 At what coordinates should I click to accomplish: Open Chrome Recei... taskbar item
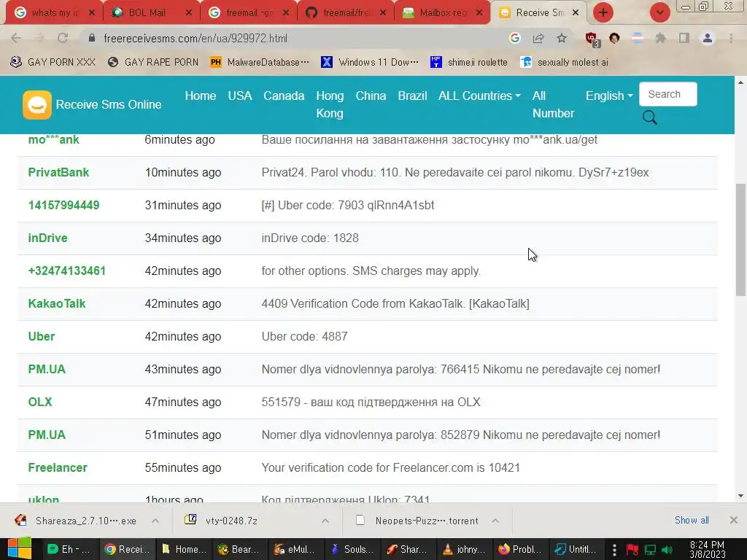[x=127, y=549]
